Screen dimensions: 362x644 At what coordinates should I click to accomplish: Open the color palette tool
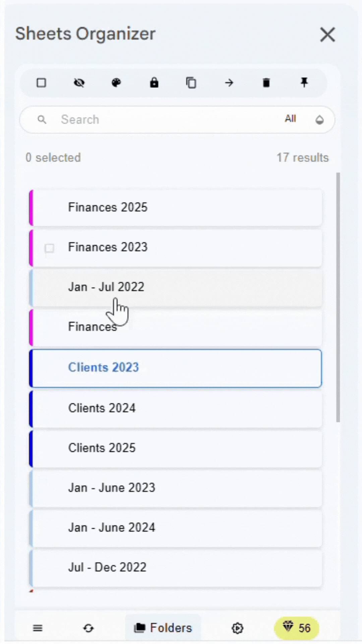pyautogui.click(x=116, y=83)
